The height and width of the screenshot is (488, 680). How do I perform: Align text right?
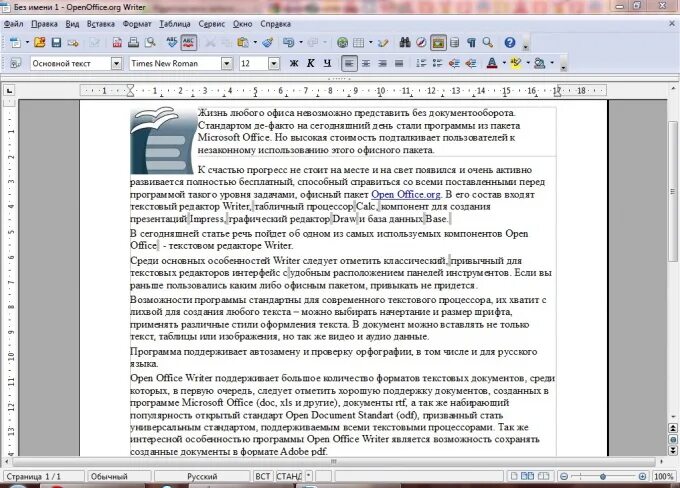tap(382, 63)
